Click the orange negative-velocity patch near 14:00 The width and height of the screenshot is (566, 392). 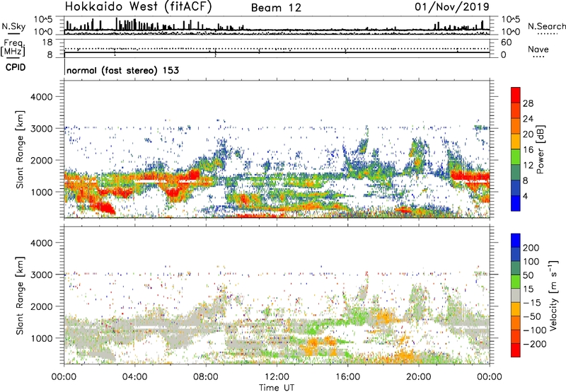pyautogui.click(x=313, y=343)
